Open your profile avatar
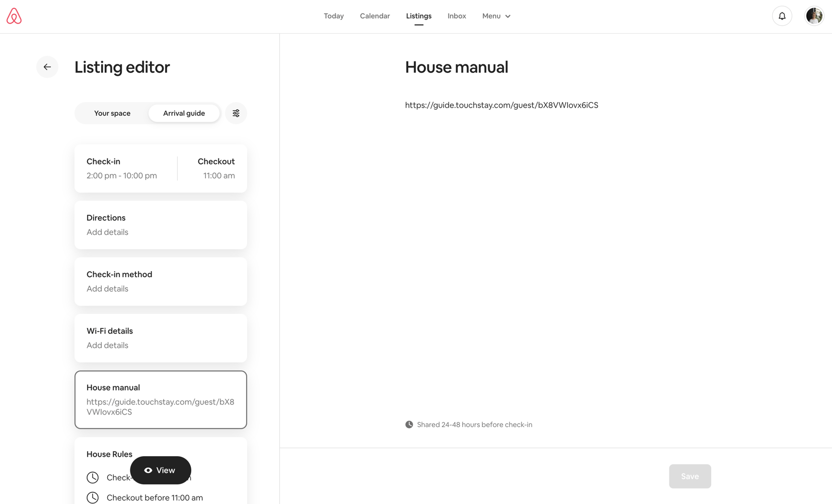This screenshot has width=832, height=504. point(814,16)
